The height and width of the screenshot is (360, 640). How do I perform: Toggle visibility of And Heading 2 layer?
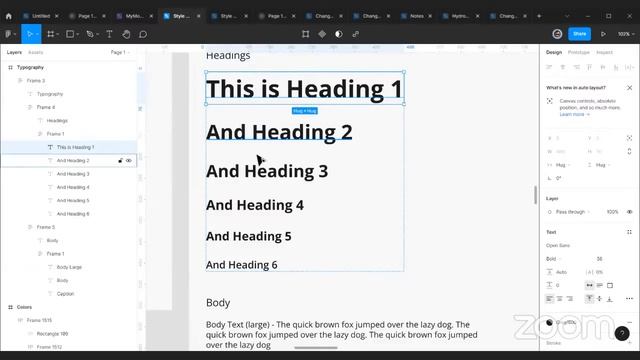(129, 161)
